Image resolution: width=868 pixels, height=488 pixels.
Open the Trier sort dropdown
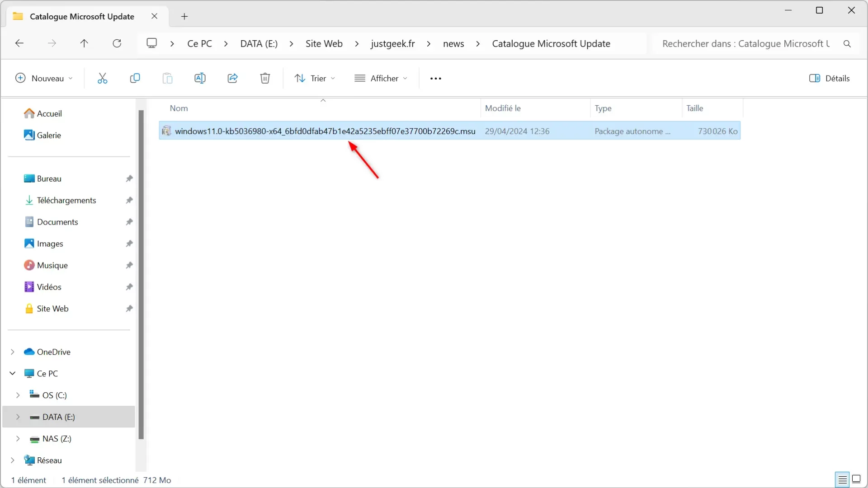click(x=315, y=78)
